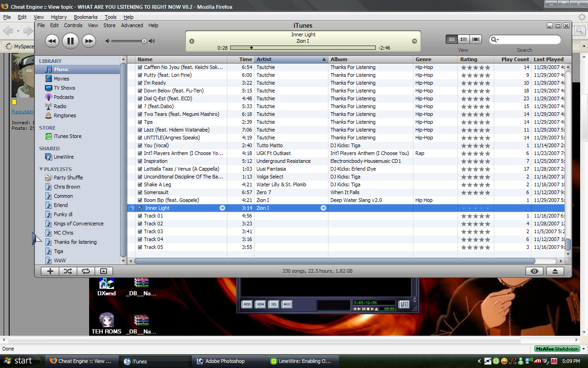Open the Firefox Bookmarks menu
588x368 pixels.
click(86, 17)
